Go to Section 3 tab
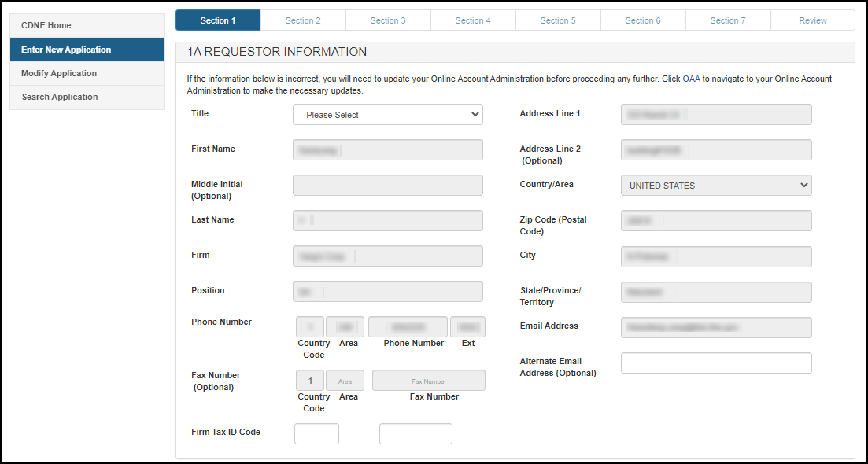 coord(388,20)
